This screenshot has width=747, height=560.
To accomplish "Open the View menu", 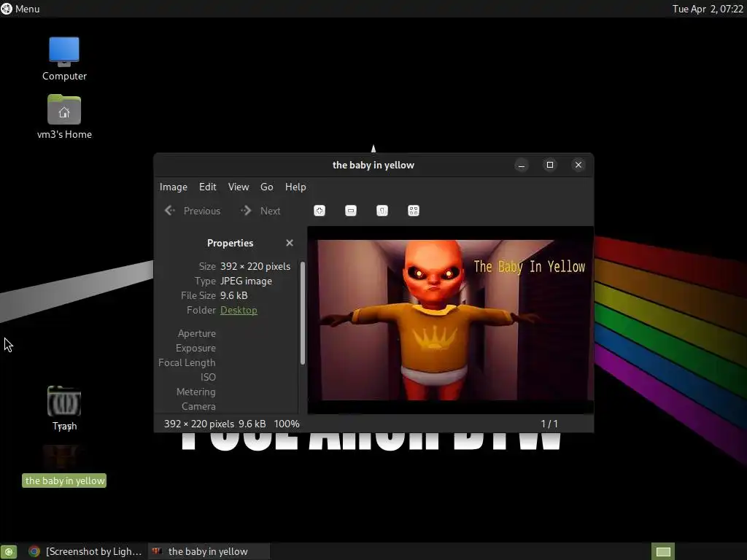I will [x=239, y=187].
